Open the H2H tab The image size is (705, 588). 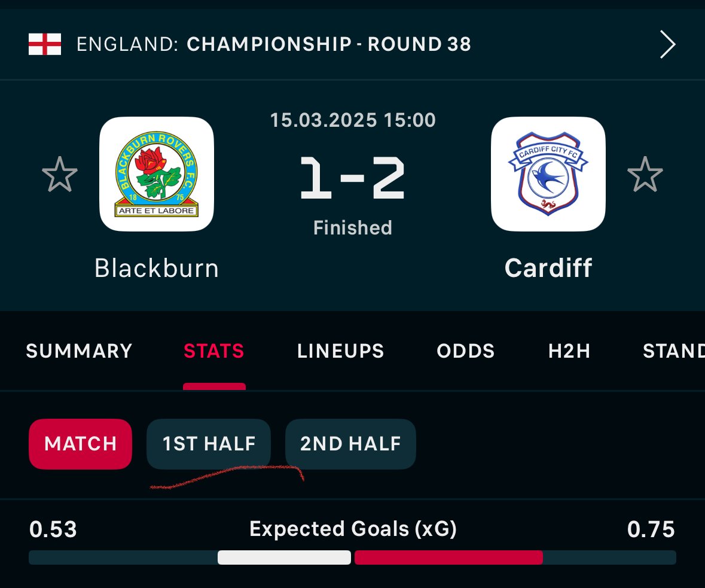[569, 351]
